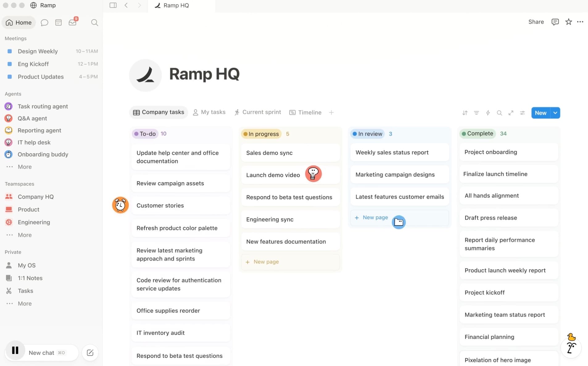Open the Customer stories card
This screenshot has height=366, width=588.
click(181, 206)
